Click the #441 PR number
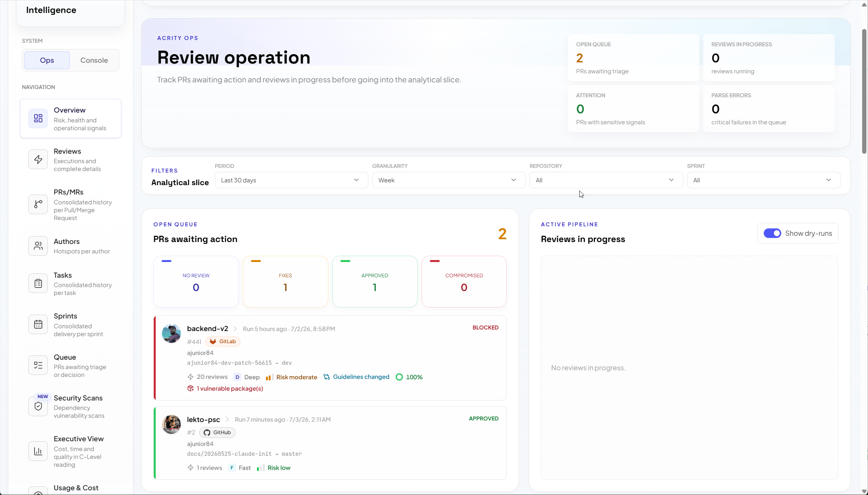868x495 pixels. coord(194,342)
